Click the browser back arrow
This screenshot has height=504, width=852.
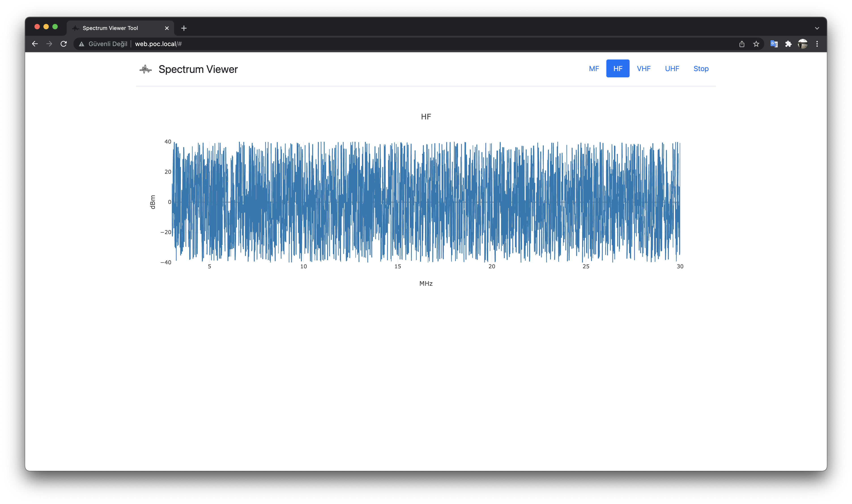[35, 44]
